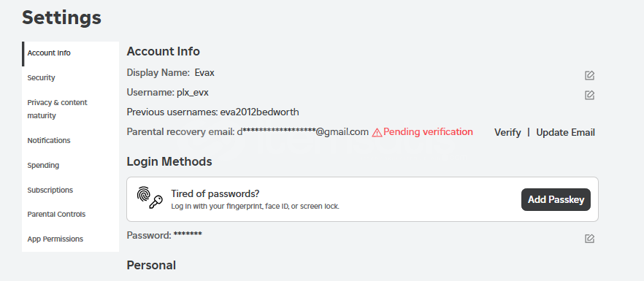Click the Update Email link

pos(566,132)
